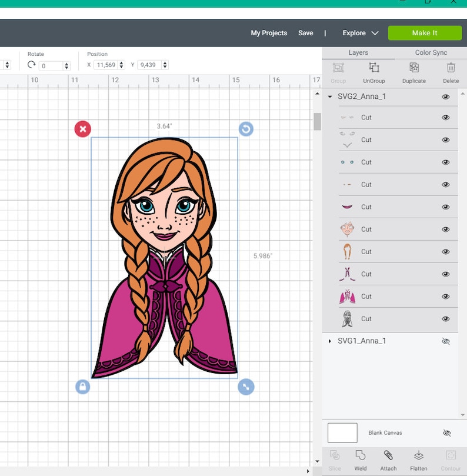
Task: Click the Attach paperclip icon
Action: pyautogui.click(x=388, y=455)
